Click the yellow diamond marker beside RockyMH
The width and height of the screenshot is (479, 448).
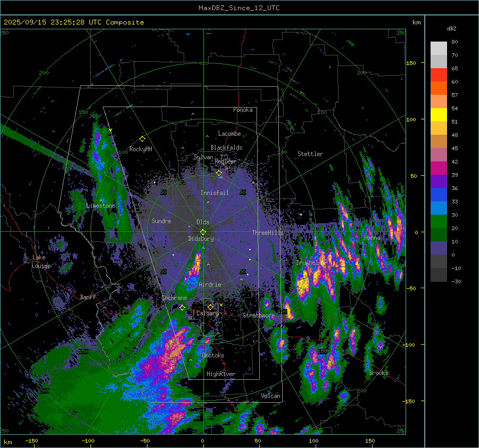pyautogui.click(x=142, y=139)
